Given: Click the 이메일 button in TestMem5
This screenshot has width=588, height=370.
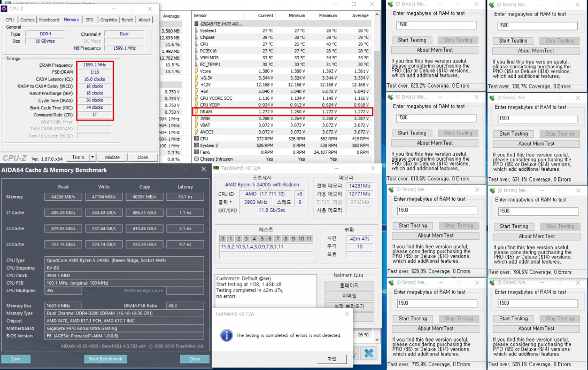Looking at the screenshot, I should 349,296.
